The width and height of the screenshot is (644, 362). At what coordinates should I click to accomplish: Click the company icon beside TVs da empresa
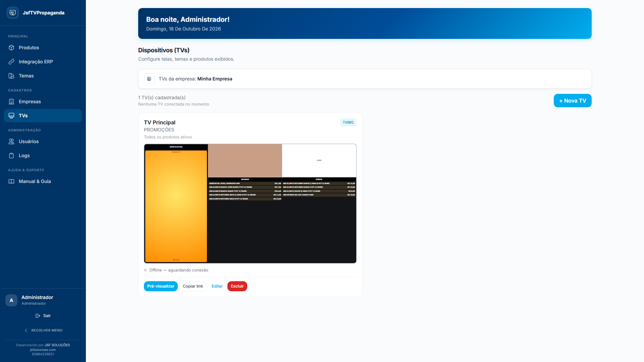click(x=149, y=79)
